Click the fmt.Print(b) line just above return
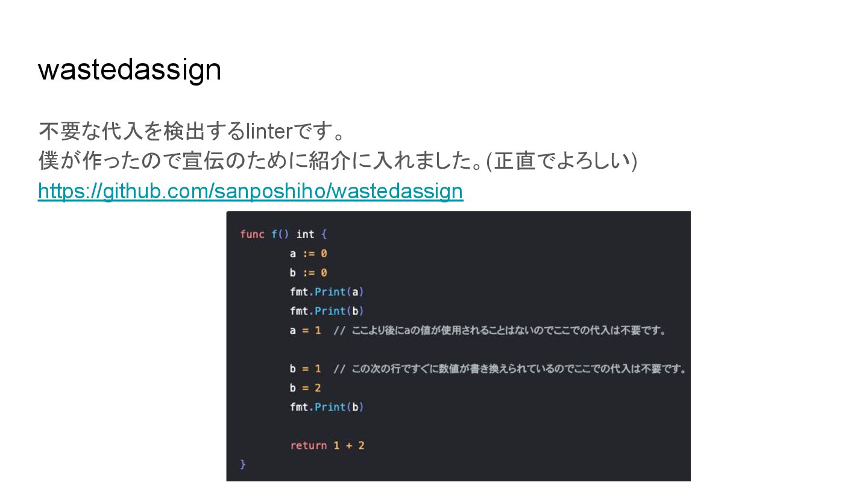This screenshot has height=488, width=868. (x=327, y=407)
